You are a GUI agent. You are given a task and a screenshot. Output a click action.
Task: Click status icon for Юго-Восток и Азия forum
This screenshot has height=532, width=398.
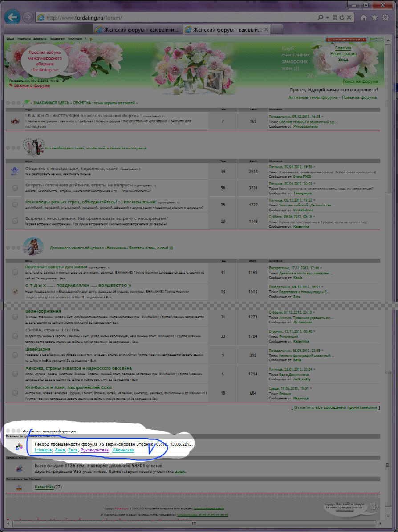[15, 393]
